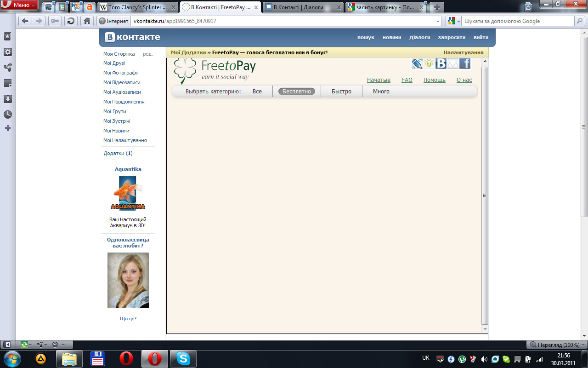Open the closed tabs trash icon

(x=528, y=6)
